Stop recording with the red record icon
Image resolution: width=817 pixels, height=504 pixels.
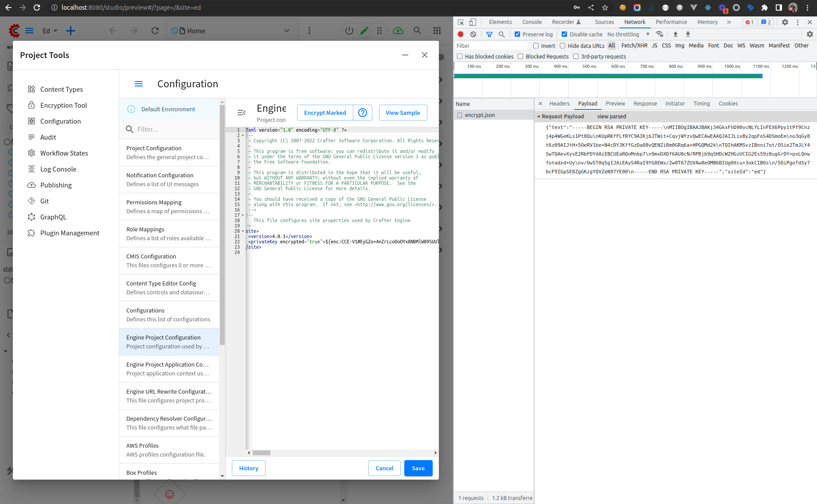(x=461, y=34)
